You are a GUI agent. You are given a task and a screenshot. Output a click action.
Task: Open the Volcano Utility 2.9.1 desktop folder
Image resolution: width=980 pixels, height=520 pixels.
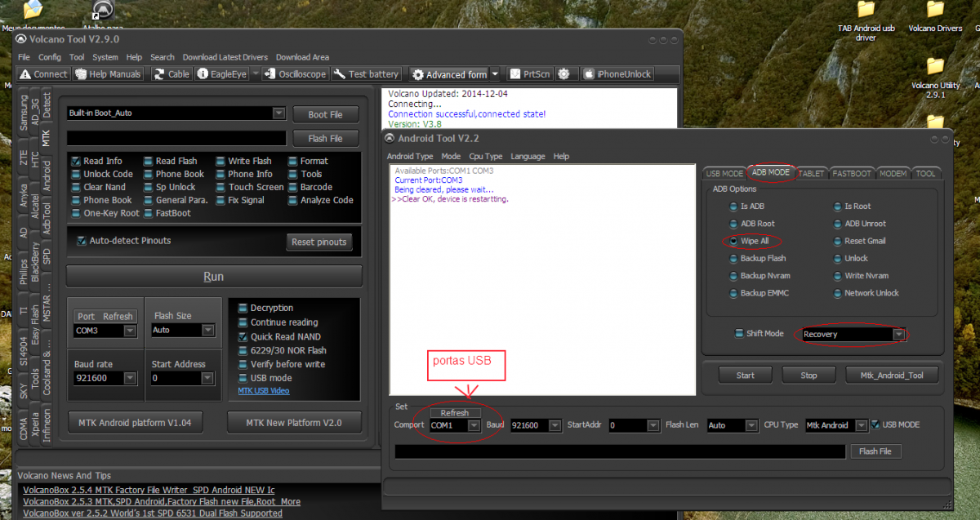click(936, 77)
